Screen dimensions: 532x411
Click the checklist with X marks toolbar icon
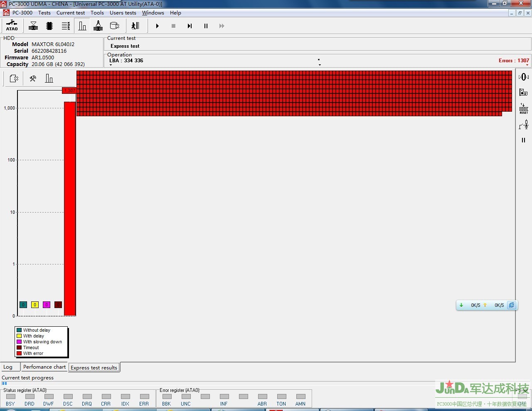[66, 26]
